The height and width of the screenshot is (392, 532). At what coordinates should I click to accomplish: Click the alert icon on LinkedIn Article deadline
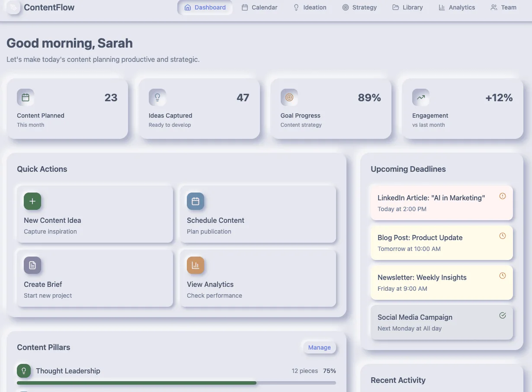pos(503,196)
